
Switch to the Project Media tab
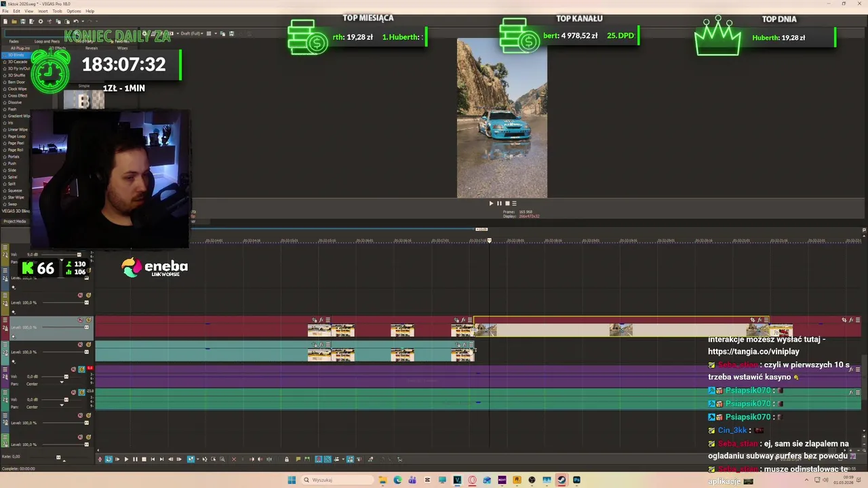point(15,222)
